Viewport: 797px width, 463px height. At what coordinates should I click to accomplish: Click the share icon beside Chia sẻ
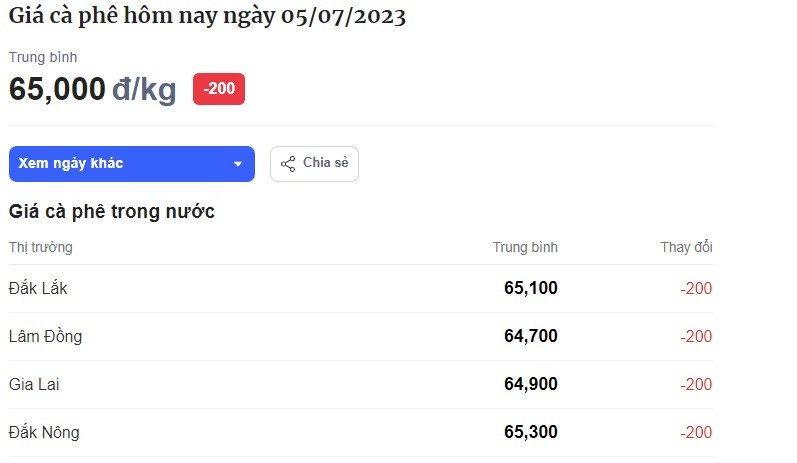click(288, 164)
